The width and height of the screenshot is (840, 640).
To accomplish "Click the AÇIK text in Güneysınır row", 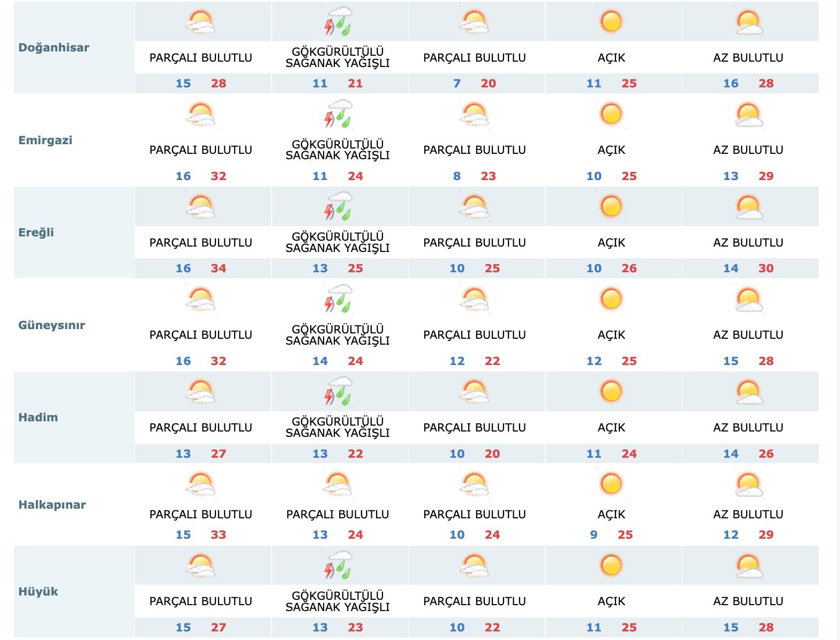I will (611, 335).
